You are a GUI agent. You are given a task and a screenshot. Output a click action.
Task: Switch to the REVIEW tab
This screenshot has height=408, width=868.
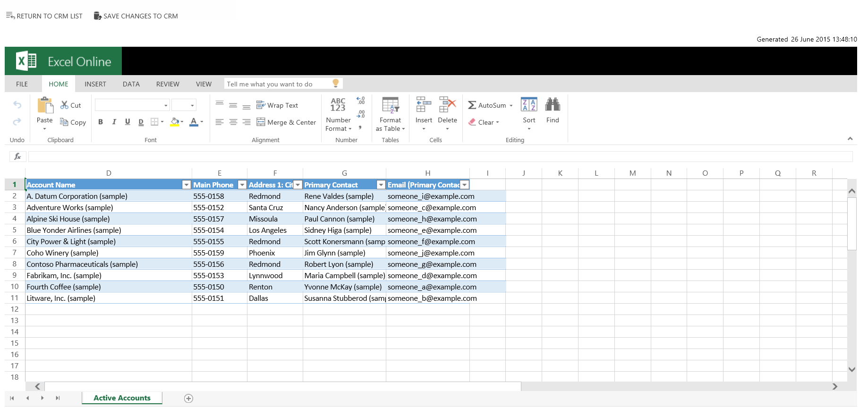pyautogui.click(x=168, y=84)
